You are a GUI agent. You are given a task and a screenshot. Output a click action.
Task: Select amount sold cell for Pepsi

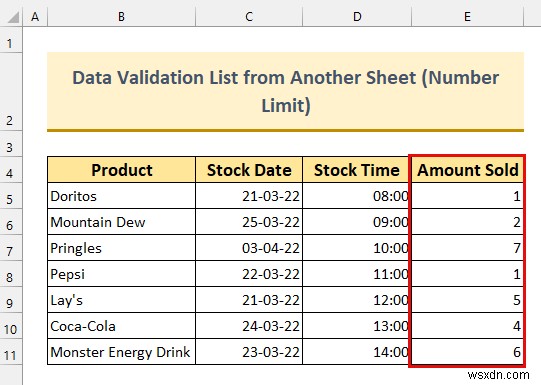pos(468,274)
